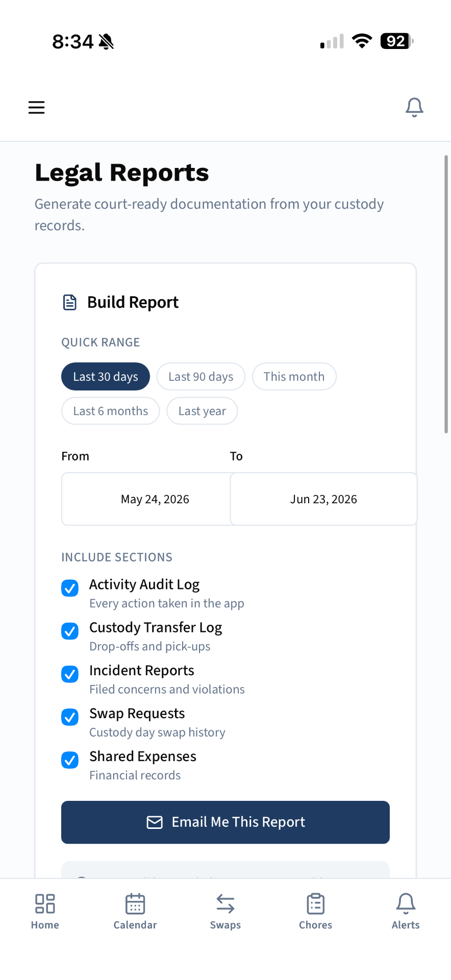This screenshot has width=451, height=980.
Task: Open From date picker May 24, 2026
Action: 146,499
